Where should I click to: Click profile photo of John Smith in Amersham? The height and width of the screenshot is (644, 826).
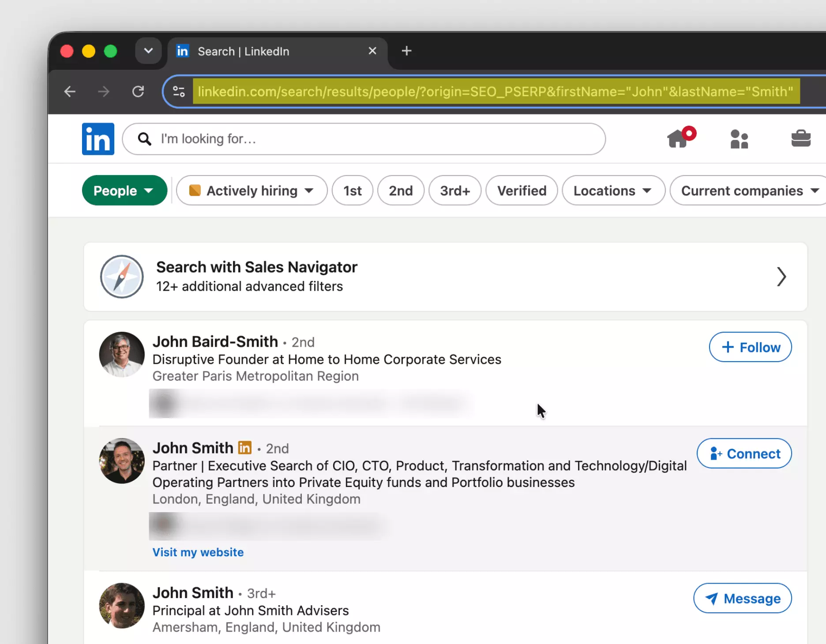[x=122, y=606]
